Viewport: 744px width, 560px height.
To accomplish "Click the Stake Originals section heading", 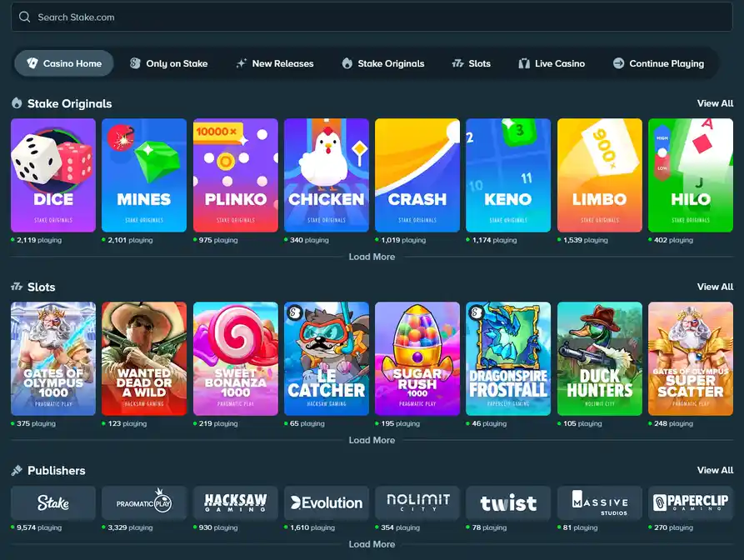I will tap(70, 103).
